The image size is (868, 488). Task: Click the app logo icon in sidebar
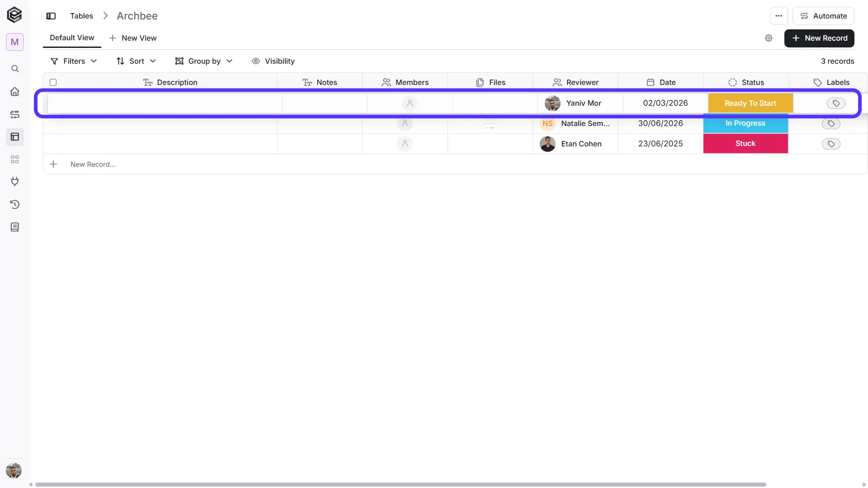[14, 15]
